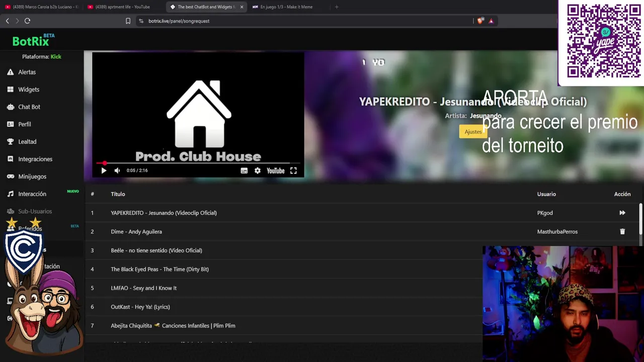
Task: Click the Kick platform label
Action: (x=56, y=57)
